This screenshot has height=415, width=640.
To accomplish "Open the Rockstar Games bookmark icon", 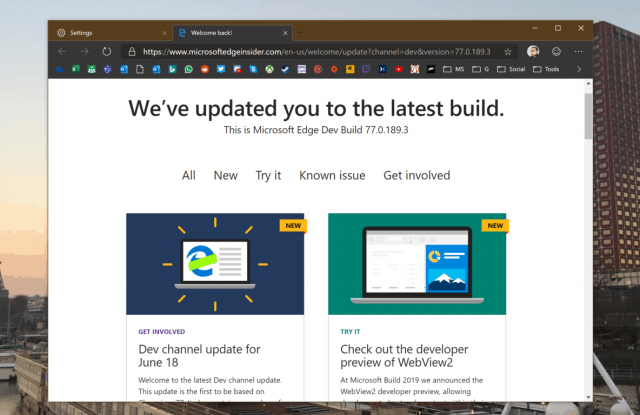I will click(350, 69).
